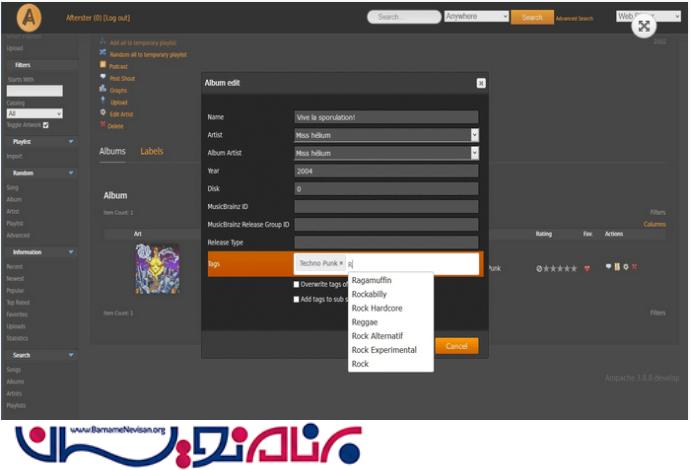The image size is (690, 470).
Task: Switch to the Labels tab
Action: tap(152, 151)
